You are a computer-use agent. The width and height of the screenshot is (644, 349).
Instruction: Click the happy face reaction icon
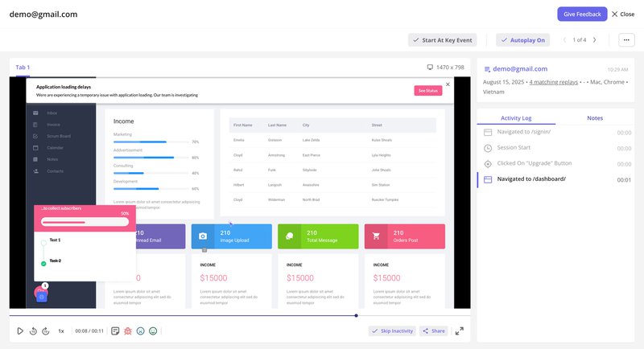pyautogui.click(x=153, y=331)
